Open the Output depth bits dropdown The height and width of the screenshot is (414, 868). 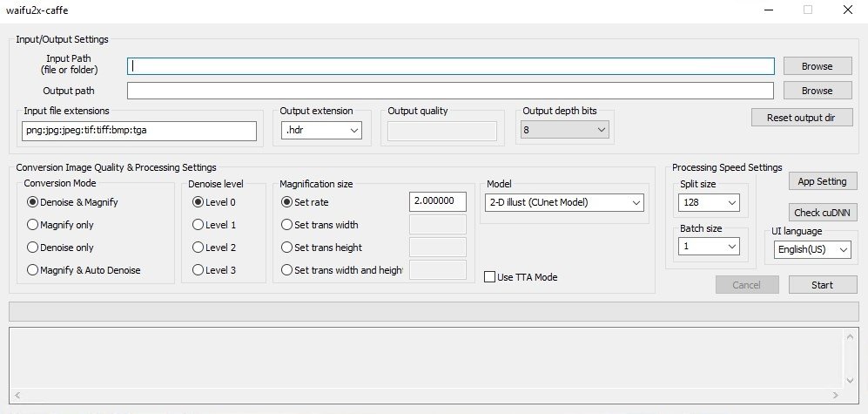(565, 130)
